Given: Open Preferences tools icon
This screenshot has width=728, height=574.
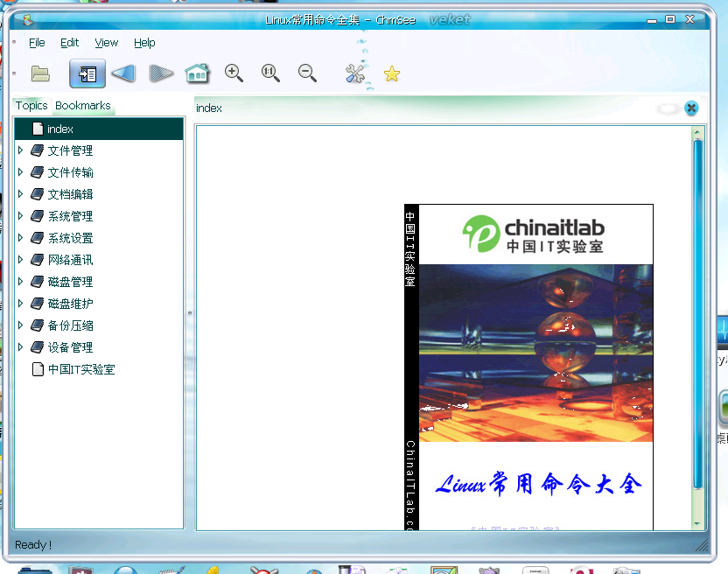Looking at the screenshot, I should pyautogui.click(x=355, y=73).
